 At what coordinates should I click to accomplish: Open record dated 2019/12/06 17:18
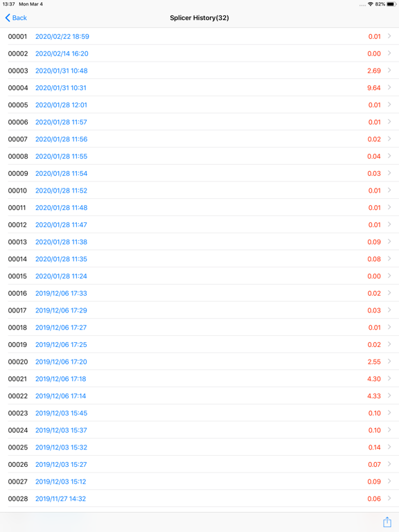pyautogui.click(x=61, y=379)
